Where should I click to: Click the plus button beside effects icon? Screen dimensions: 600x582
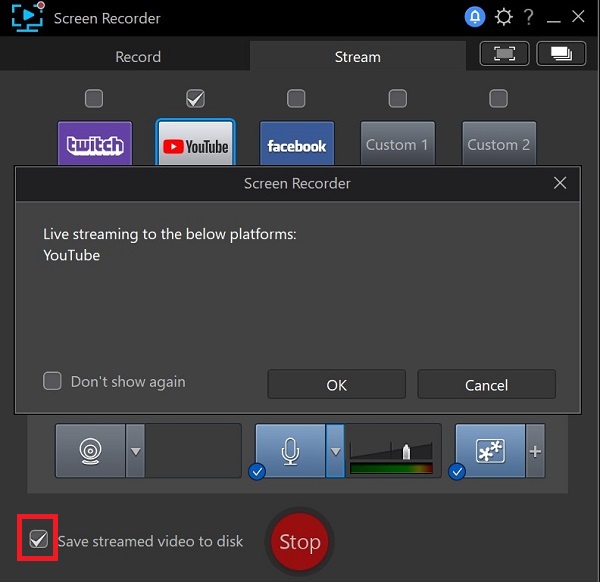click(535, 451)
